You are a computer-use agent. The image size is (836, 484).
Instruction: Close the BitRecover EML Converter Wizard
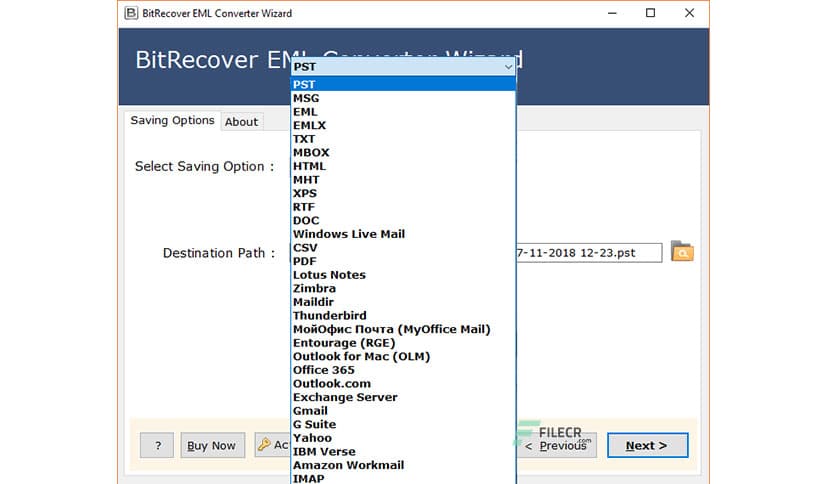click(689, 13)
